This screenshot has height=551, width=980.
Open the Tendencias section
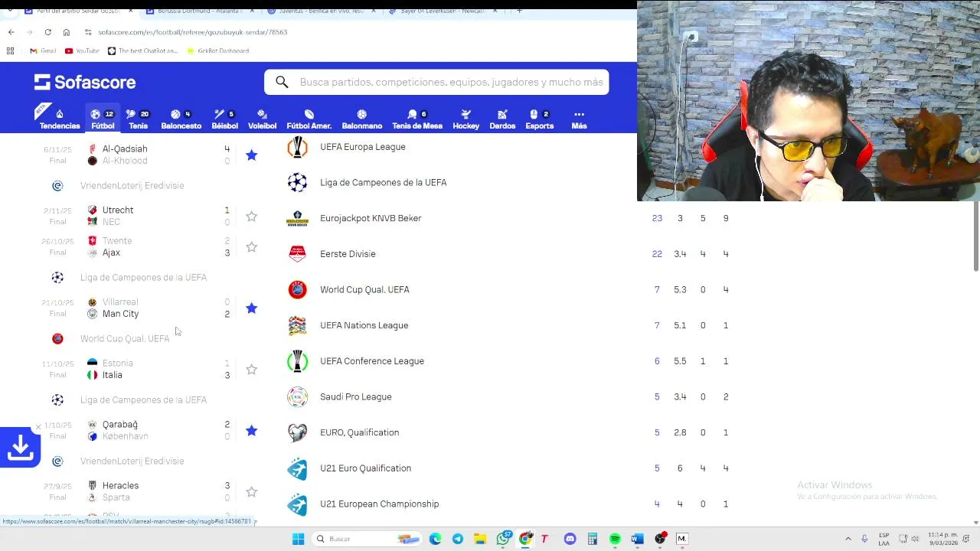(x=60, y=119)
